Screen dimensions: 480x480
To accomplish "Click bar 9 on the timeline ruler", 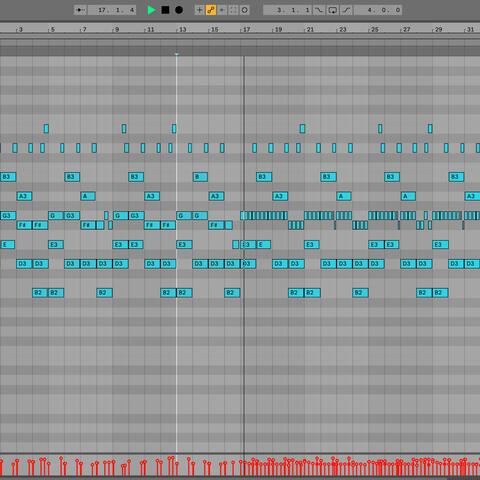I will click(116, 29).
